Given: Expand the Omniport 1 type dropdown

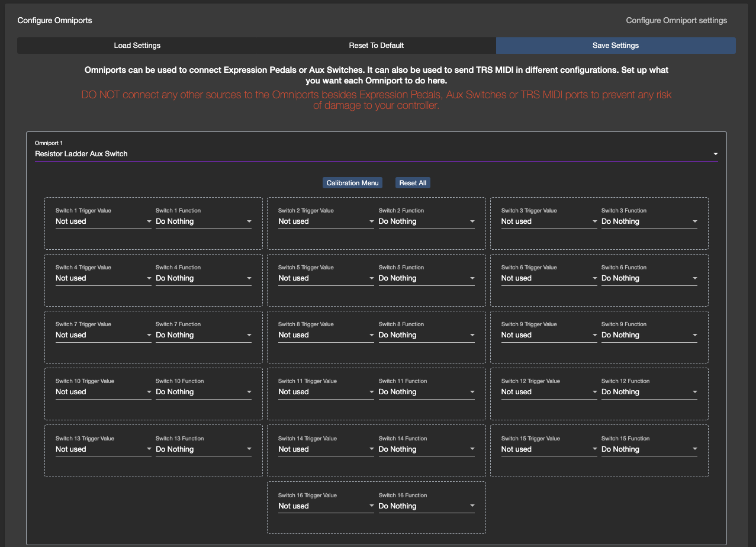Looking at the screenshot, I should pyautogui.click(x=376, y=154).
